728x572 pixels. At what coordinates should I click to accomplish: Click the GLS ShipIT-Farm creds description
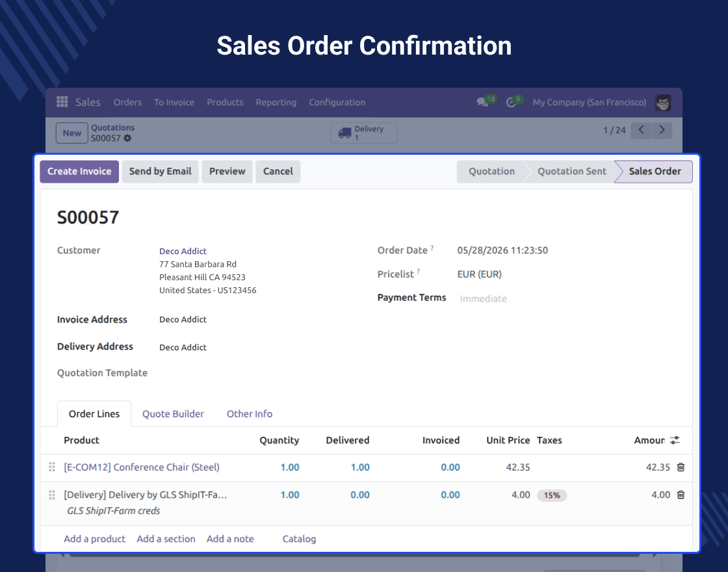pyautogui.click(x=113, y=511)
